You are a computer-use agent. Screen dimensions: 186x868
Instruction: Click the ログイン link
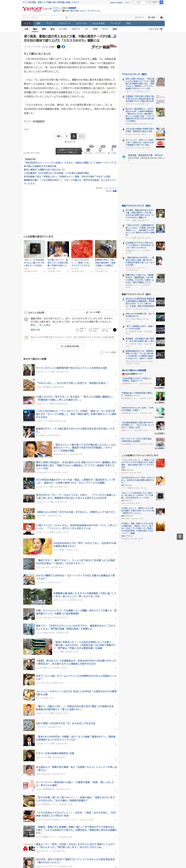pyautogui.click(x=57, y=11)
